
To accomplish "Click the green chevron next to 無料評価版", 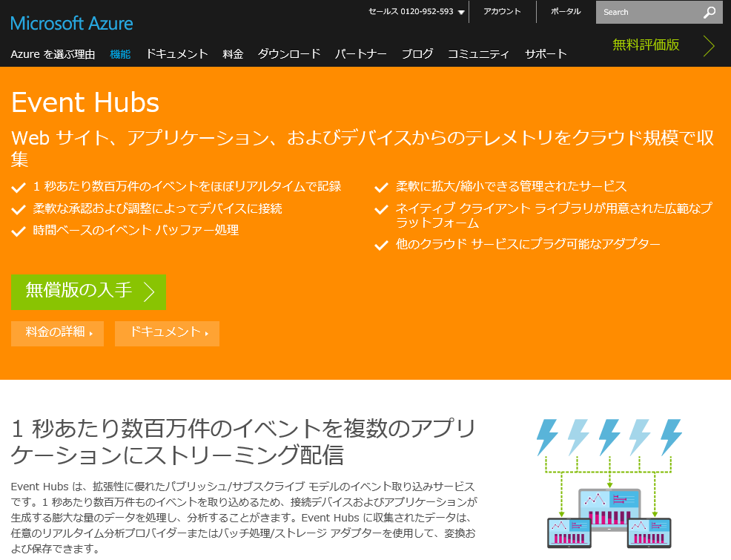I will (709, 46).
